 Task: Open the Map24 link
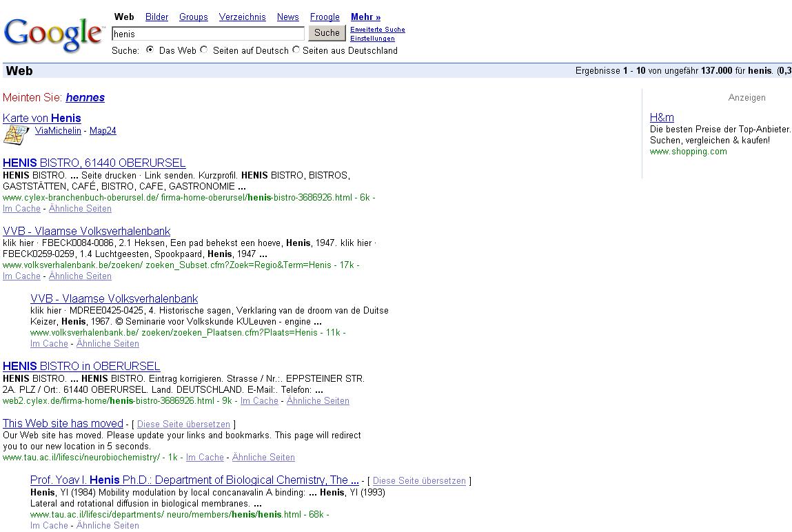tap(103, 130)
